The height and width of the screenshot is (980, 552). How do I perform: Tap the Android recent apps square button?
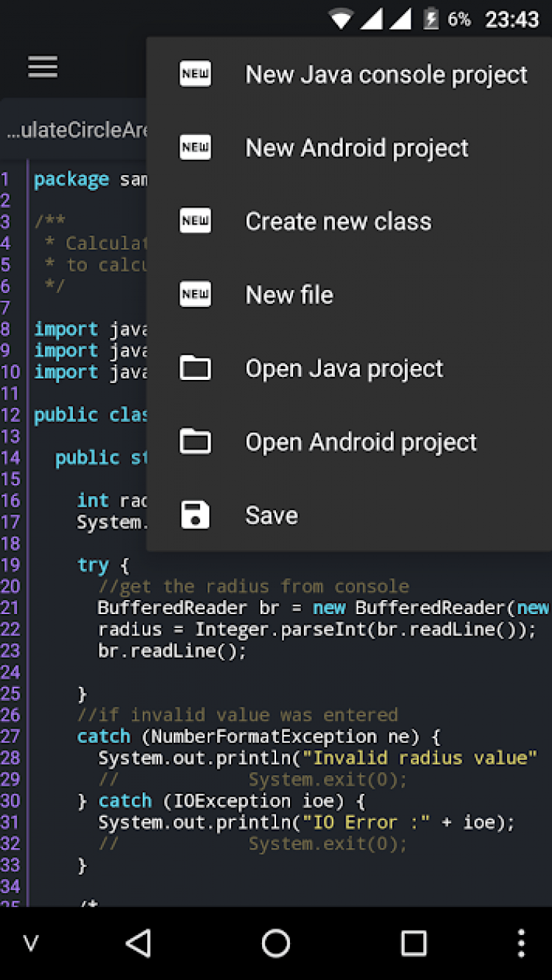pos(414,942)
